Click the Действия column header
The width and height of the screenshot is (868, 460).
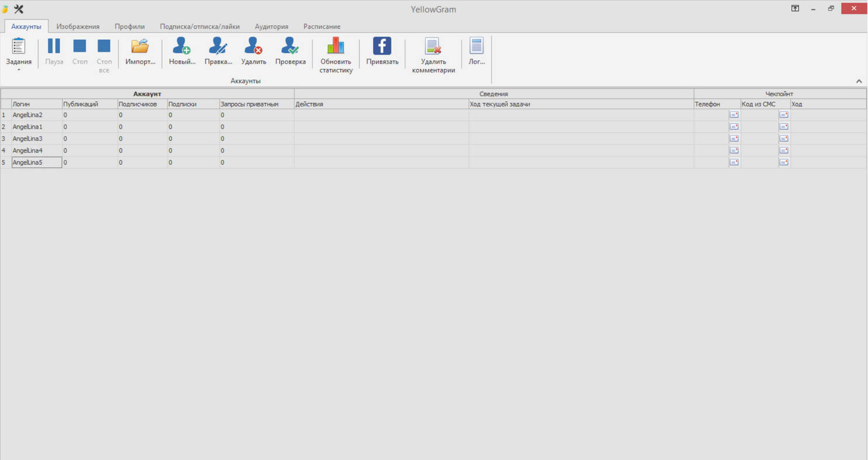382,104
